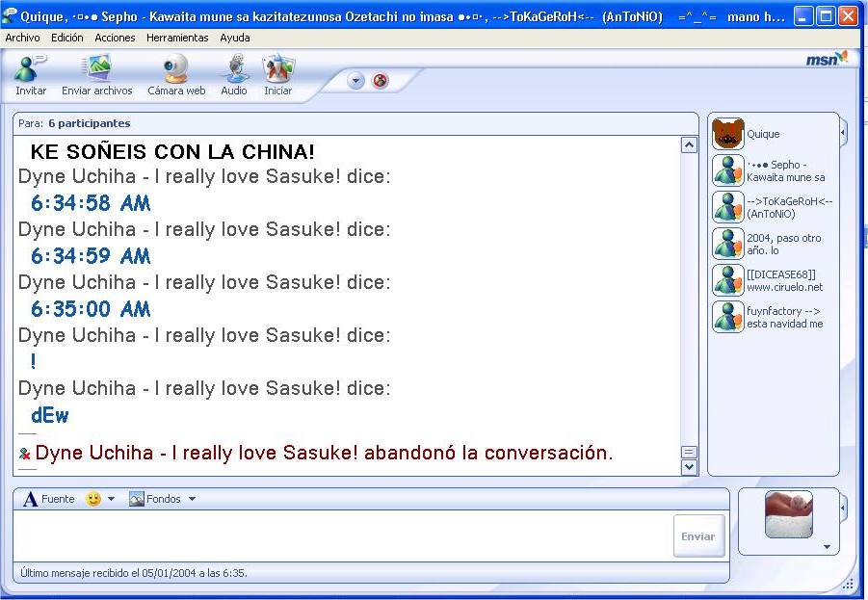This screenshot has height=600, width=868.
Task: Expand toolbar options with the round arrow button
Action: coord(355,81)
